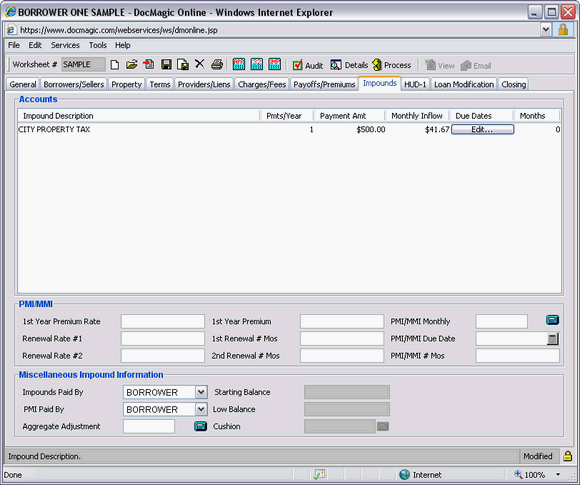Click the Pmts/Year column header
580x485 pixels.
pyautogui.click(x=287, y=116)
